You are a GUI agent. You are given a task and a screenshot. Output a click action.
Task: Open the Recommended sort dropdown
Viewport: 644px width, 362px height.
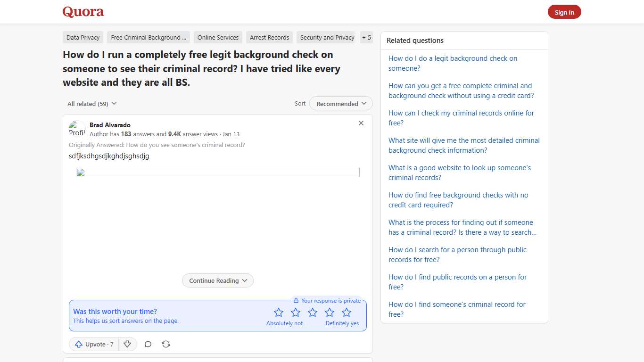(x=340, y=103)
